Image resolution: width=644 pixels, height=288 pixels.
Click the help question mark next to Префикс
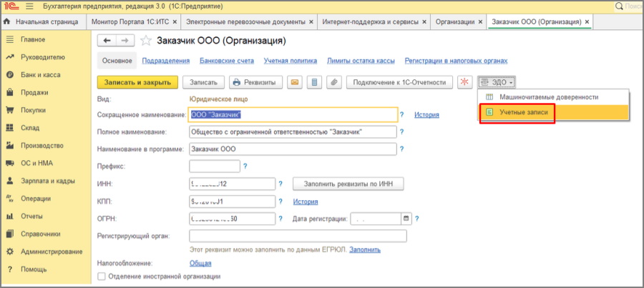pyautogui.click(x=245, y=167)
